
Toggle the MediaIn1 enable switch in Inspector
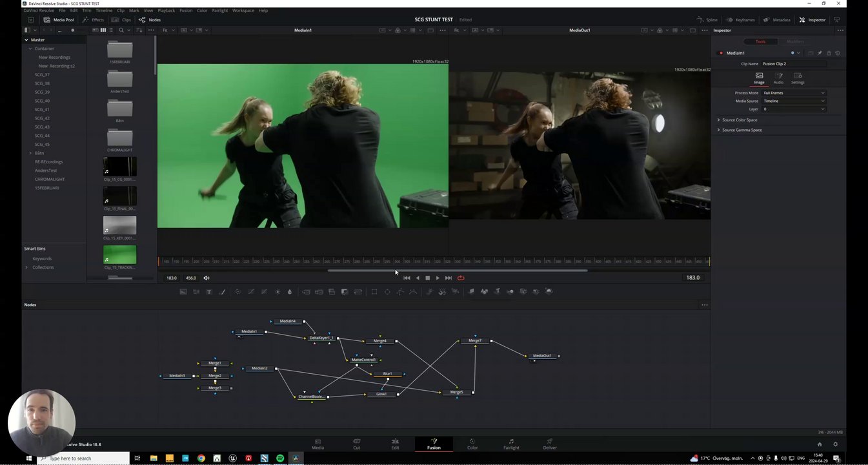[721, 53]
